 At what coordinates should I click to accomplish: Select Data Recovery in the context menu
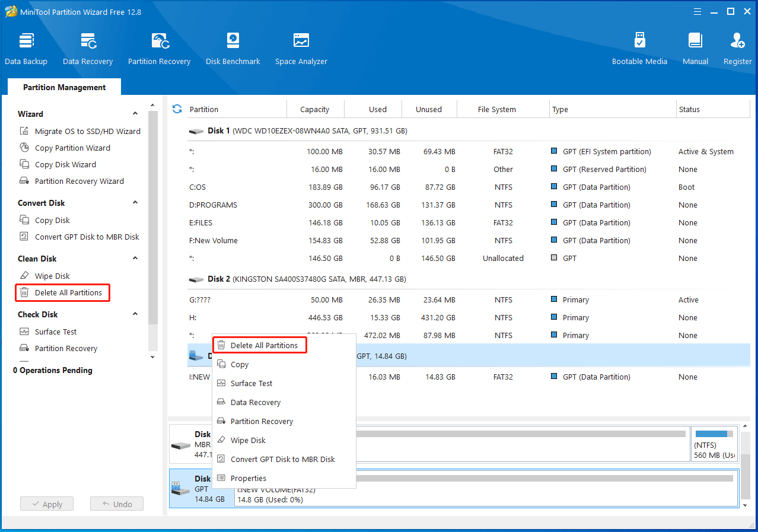284,402
